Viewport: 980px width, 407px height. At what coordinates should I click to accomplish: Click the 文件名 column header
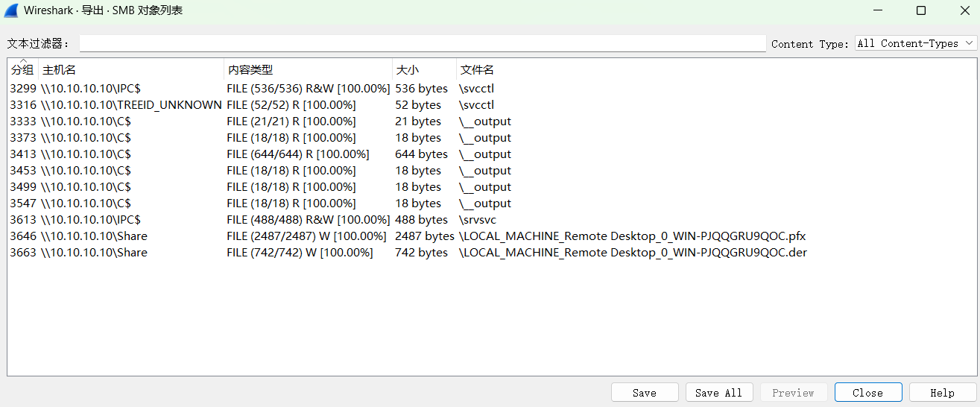477,70
